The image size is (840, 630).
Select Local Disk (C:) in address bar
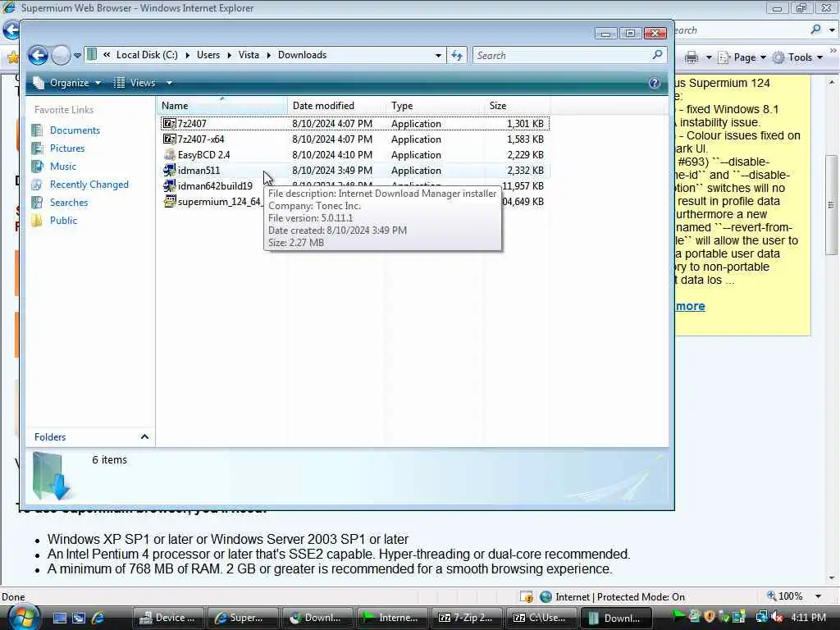coord(147,55)
